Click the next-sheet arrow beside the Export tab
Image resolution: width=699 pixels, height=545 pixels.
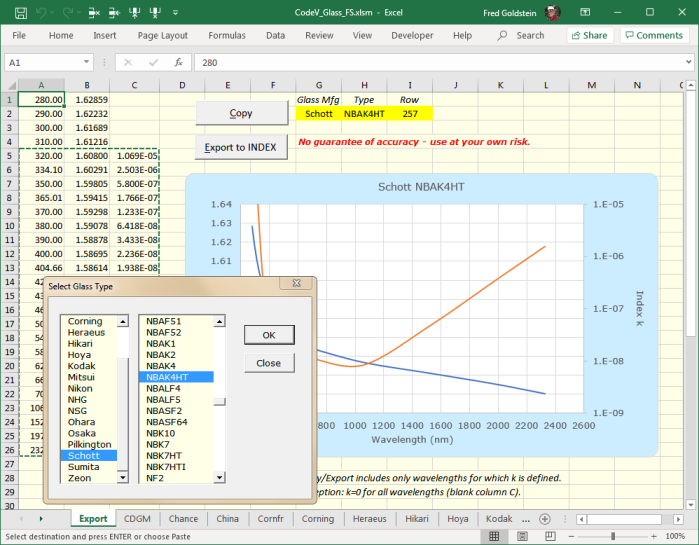pyautogui.click(x=41, y=519)
